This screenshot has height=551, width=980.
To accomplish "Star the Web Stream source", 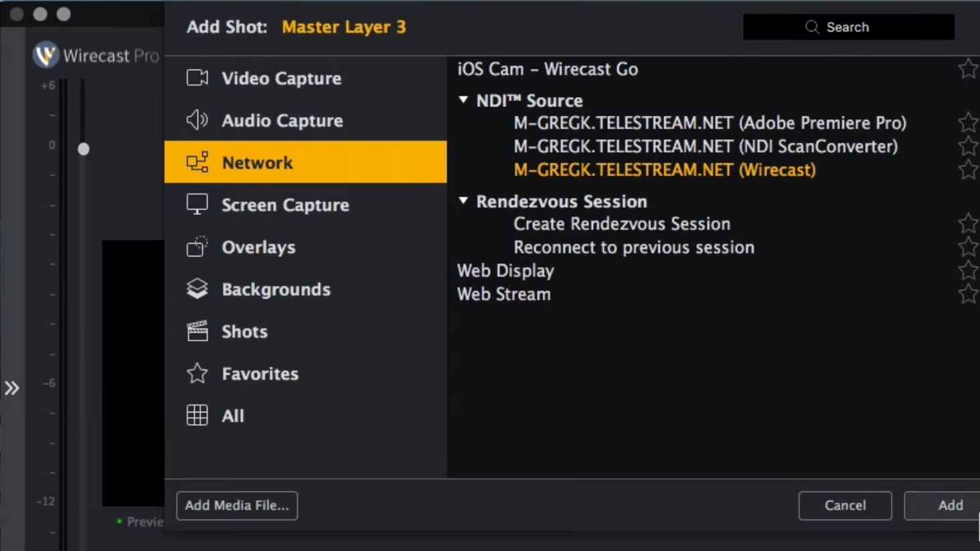I will click(968, 294).
